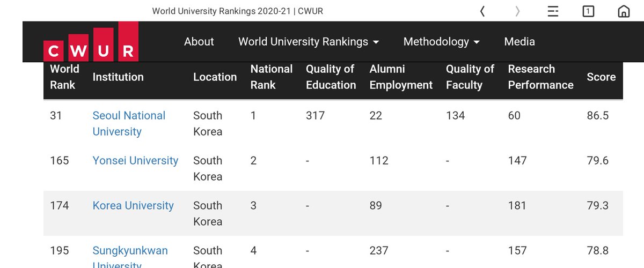
Task: Tap the browser home icon
Action: tap(624, 11)
